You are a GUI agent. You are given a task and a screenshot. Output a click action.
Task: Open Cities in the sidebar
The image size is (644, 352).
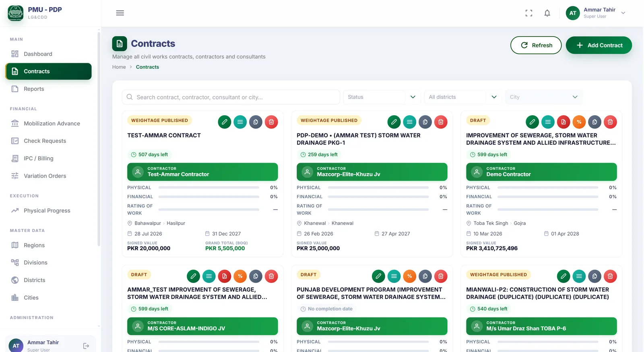tap(48, 298)
